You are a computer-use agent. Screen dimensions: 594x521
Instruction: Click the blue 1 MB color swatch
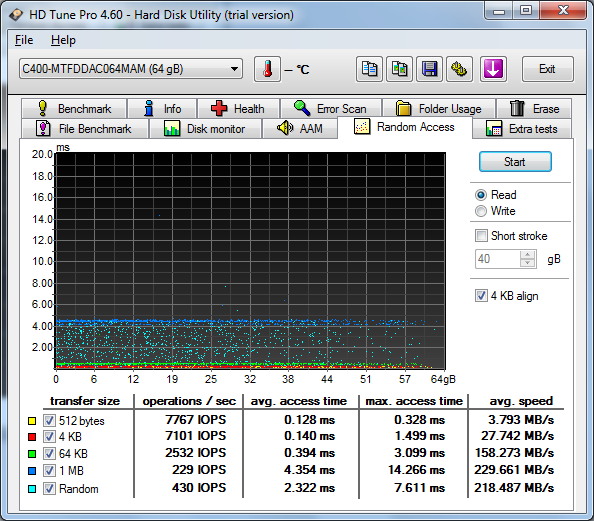point(32,471)
